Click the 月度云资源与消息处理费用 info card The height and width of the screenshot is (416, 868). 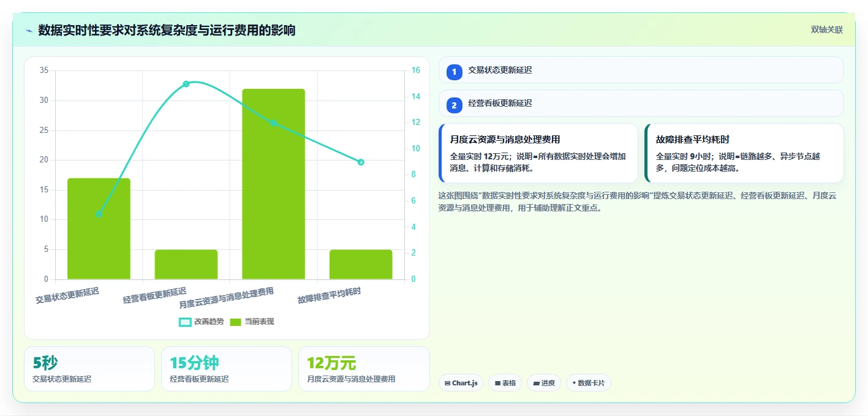[538, 153]
